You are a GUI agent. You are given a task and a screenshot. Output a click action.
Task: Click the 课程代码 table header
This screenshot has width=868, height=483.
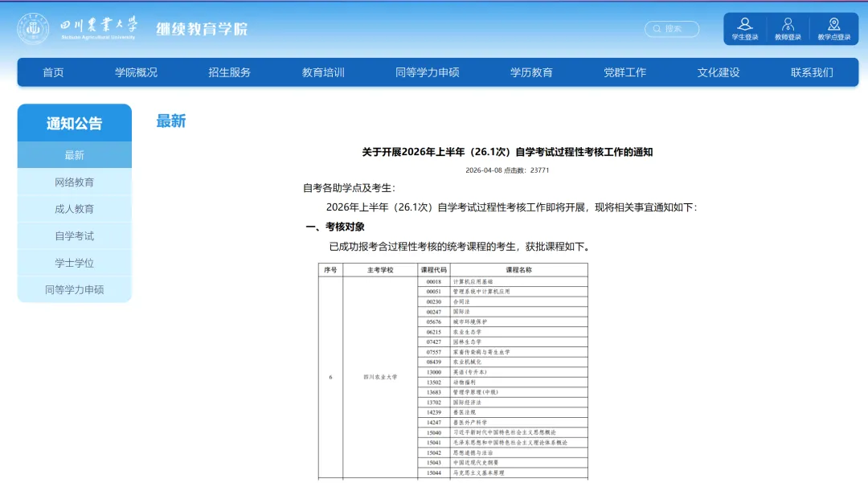coord(433,270)
